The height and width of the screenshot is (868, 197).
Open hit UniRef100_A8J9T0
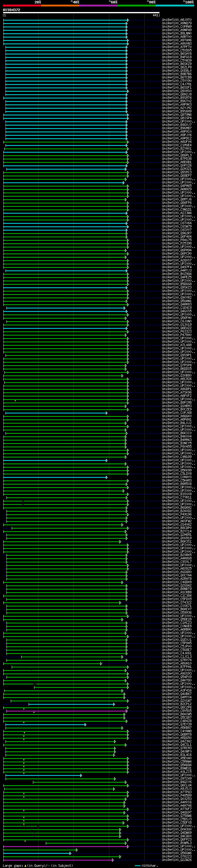pos(177,20)
